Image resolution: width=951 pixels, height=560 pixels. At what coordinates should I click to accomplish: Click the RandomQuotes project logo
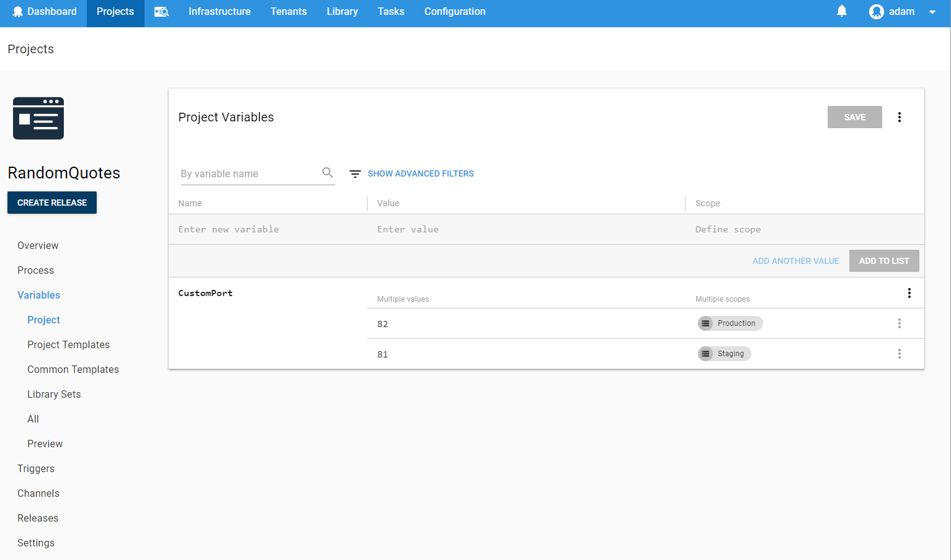(x=38, y=118)
